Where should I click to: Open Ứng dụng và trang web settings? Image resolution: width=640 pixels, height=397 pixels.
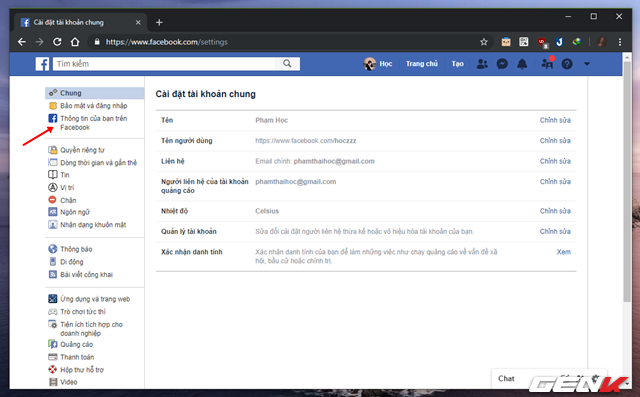95,299
